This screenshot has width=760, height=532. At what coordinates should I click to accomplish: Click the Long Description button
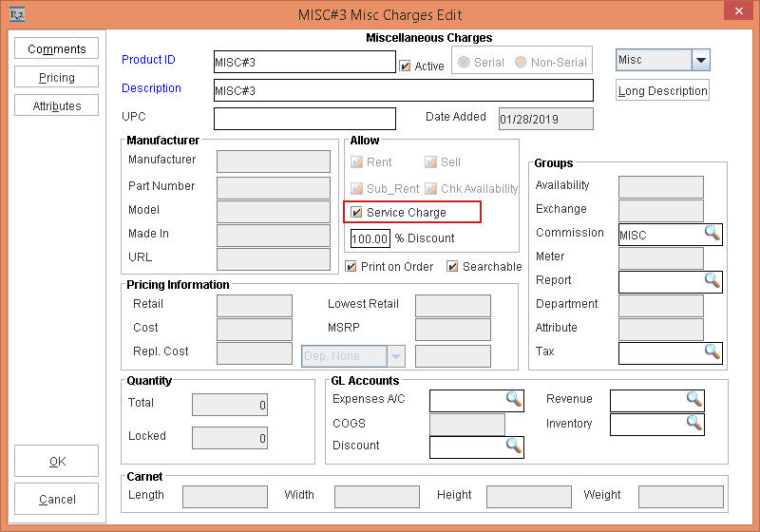[663, 91]
